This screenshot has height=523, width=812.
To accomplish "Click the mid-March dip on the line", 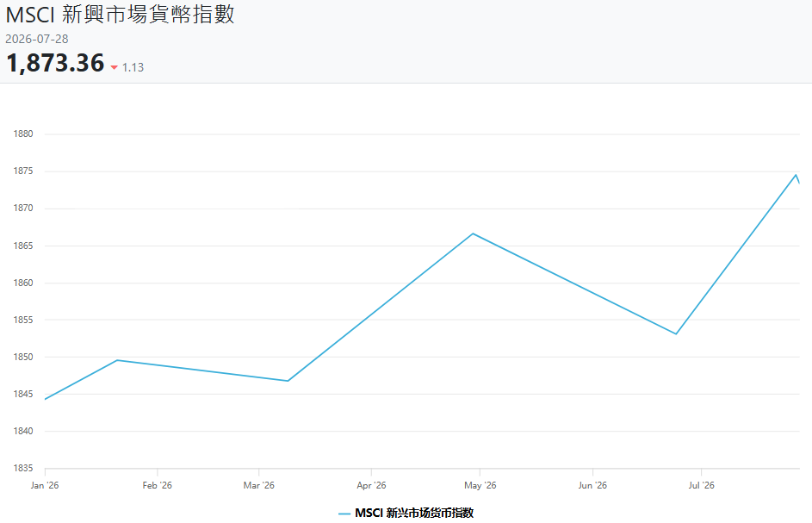I will [x=288, y=381].
